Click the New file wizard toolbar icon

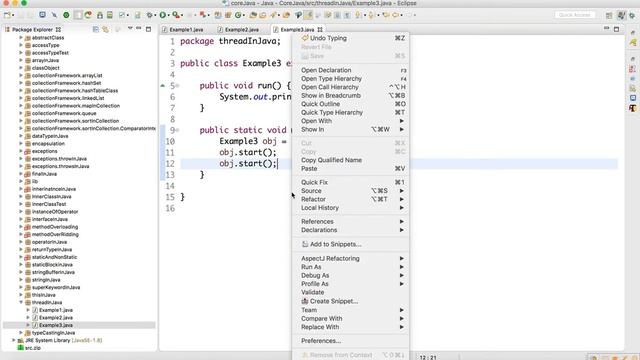point(7,15)
